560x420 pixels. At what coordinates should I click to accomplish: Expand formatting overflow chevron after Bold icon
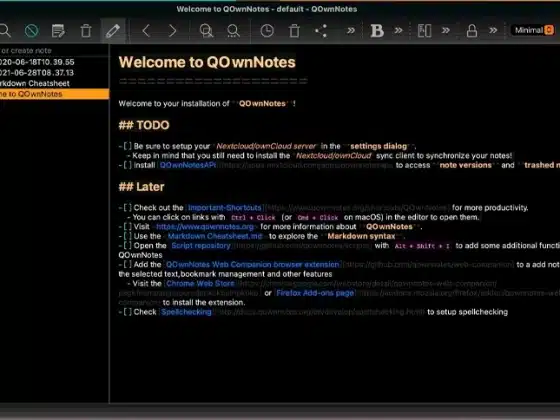[x=398, y=31]
